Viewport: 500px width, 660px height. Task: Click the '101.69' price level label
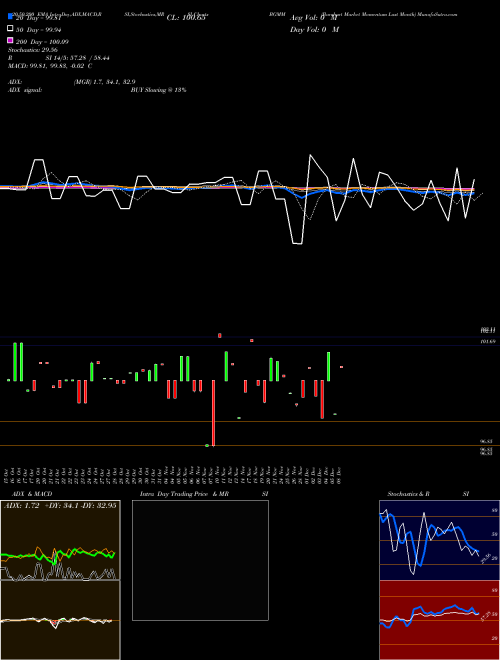[x=488, y=342]
